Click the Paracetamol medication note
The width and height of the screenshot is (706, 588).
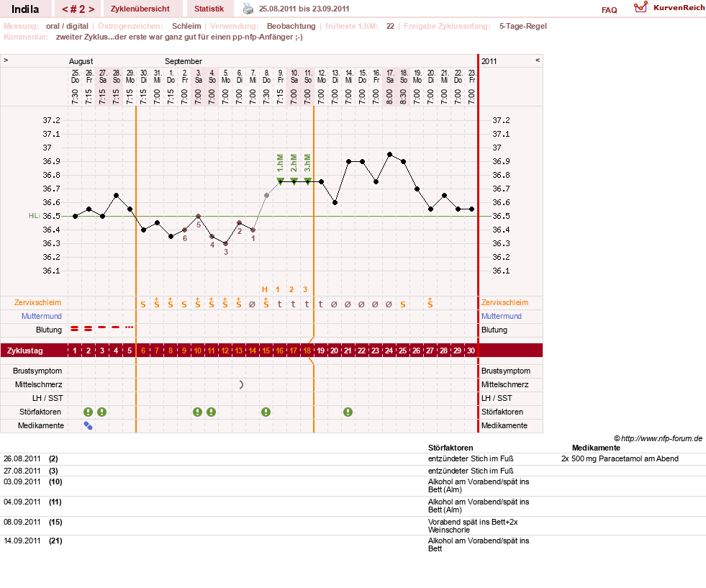[620, 458]
